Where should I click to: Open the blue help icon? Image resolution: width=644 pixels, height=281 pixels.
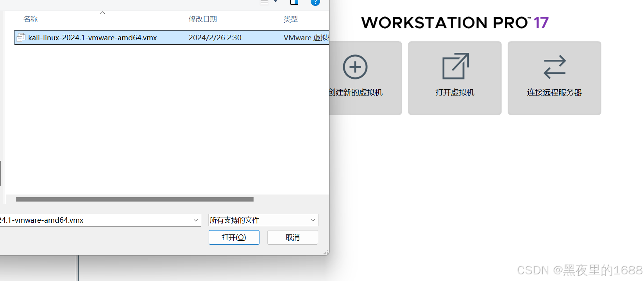[x=315, y=2]
